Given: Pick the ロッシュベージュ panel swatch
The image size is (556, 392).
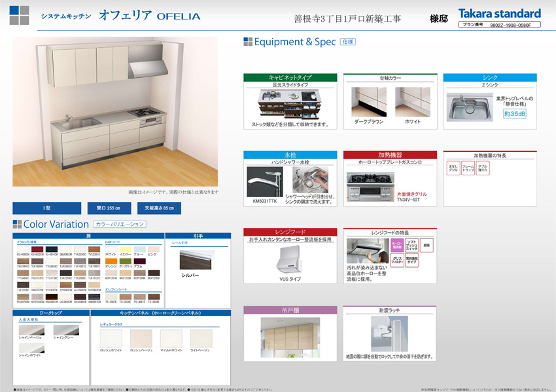Looking at the screenshot, I should tap(141, 338).
